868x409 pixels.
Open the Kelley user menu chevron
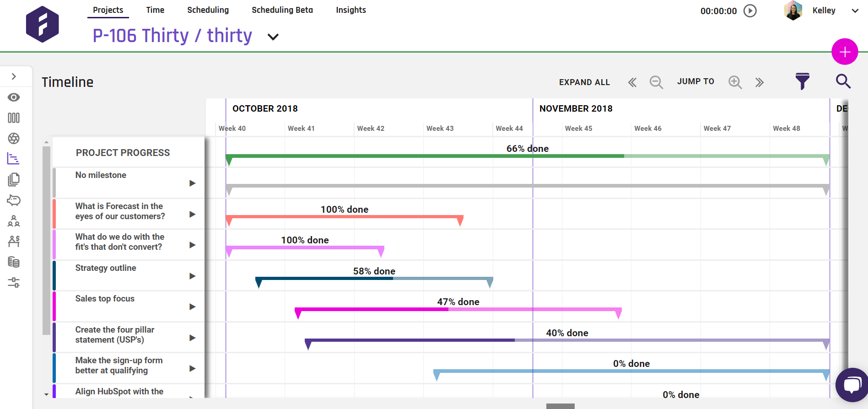coord(855,11)
